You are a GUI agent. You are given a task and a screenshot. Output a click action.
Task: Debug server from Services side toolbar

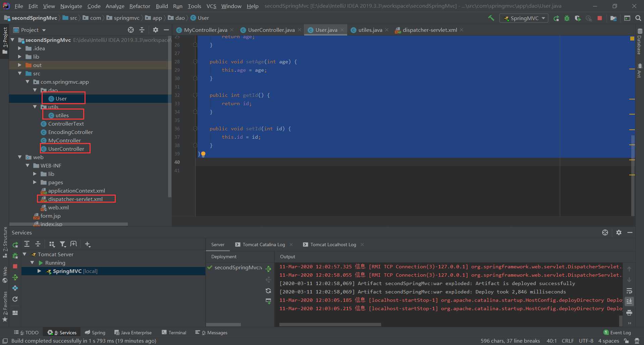tap(15, 256)
